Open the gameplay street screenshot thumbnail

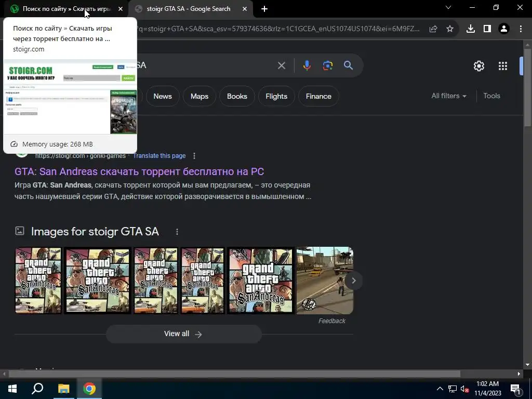(325, 280)
